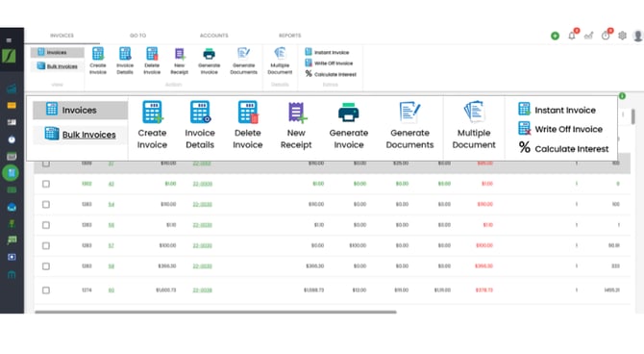
Task: Open the calendar icon in the sidebar
Action: [12, 157]
